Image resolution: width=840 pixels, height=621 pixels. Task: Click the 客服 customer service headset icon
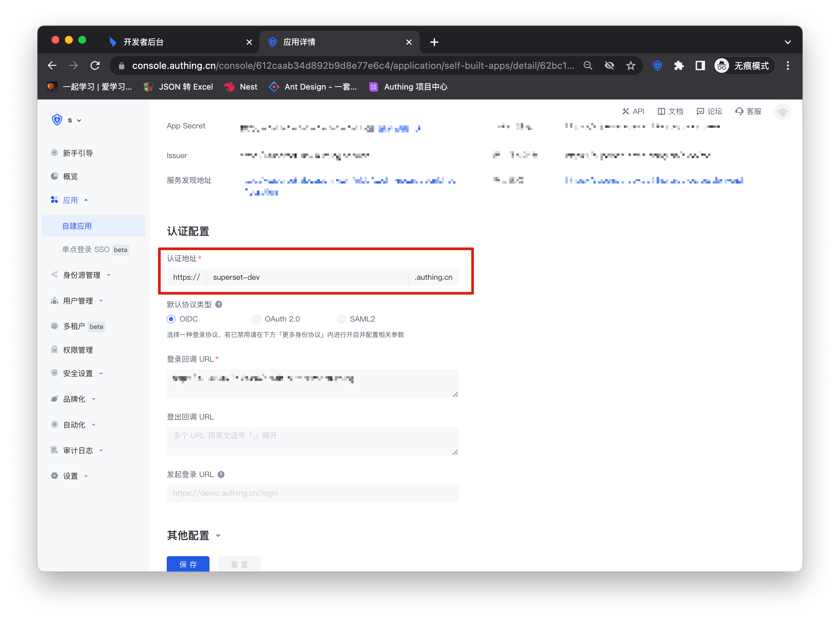click(x=739, y=111)
